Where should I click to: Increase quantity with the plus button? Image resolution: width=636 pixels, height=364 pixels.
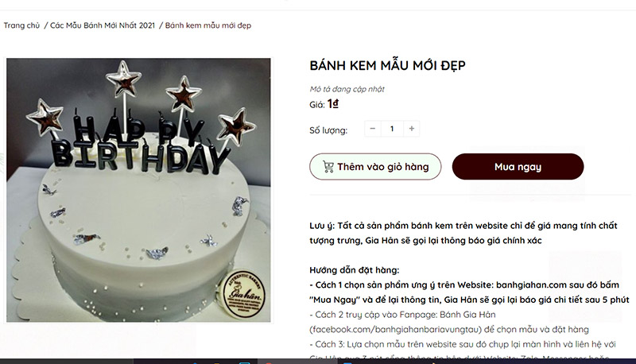point(411,129)
